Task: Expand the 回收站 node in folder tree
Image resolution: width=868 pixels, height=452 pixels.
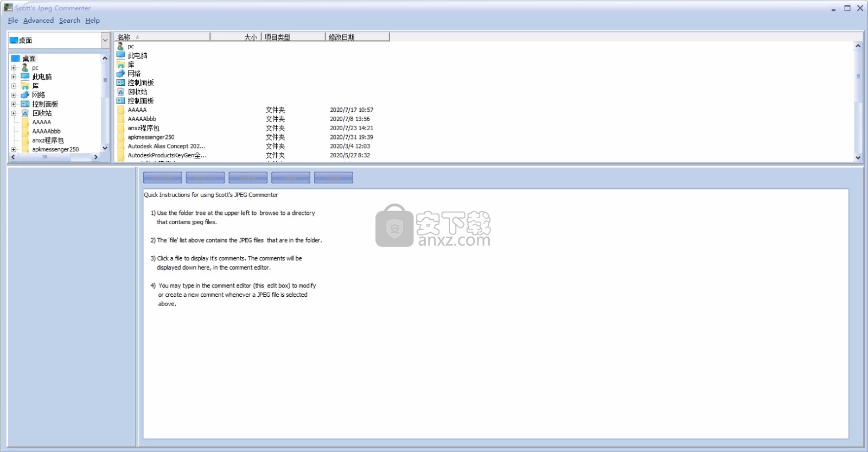Action: pos(14,113)
